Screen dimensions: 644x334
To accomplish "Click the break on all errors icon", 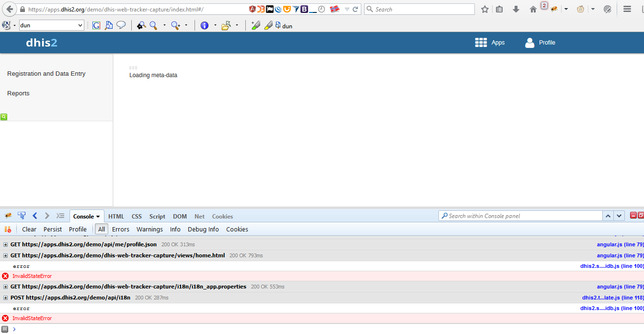I will pyautogui.click(x=8, y=230).
